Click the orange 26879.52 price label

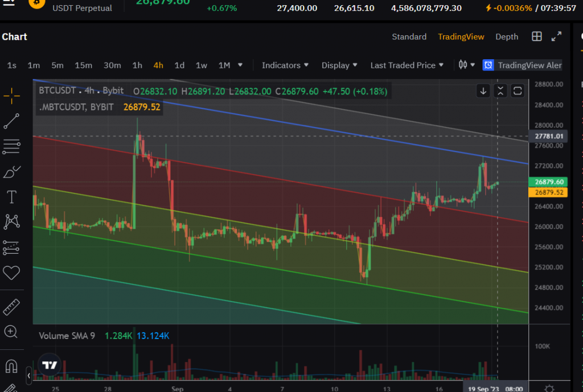[548, 192]
